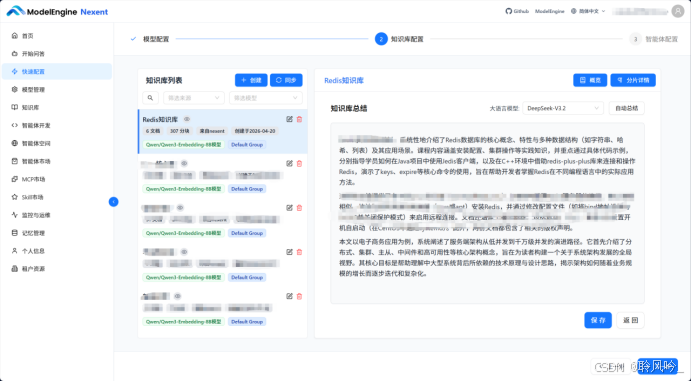Go to step 3 智能体配置
692x381 pixels.
point(654,39)
